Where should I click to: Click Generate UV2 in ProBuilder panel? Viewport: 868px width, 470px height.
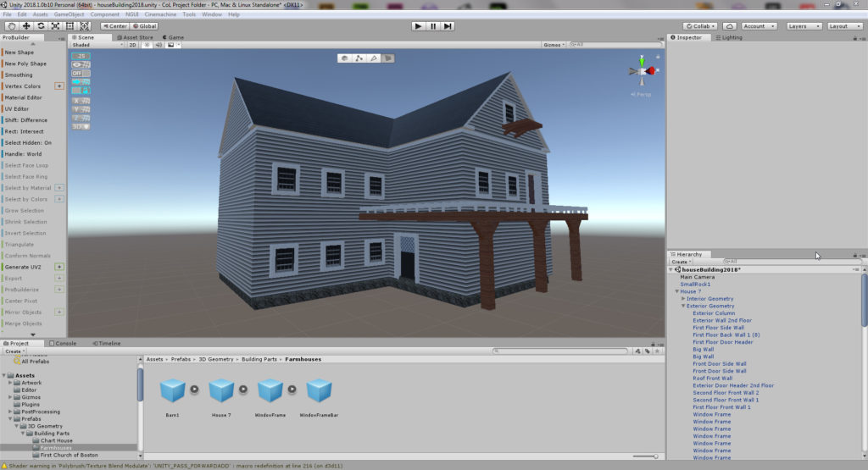point(25,267)
